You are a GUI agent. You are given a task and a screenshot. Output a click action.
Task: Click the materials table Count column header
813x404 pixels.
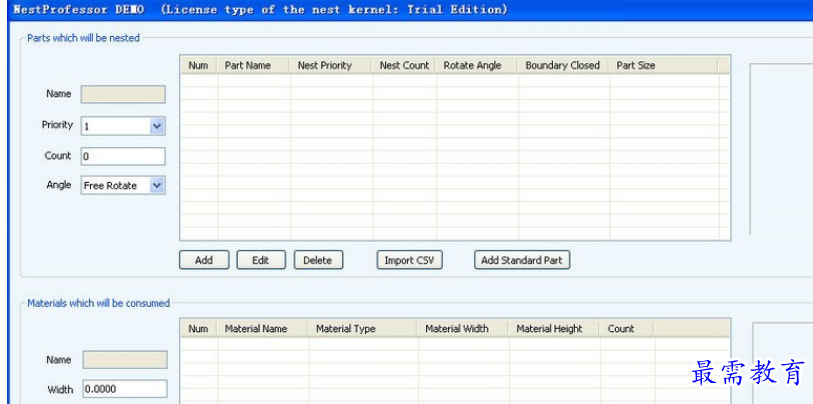point(627,329)
